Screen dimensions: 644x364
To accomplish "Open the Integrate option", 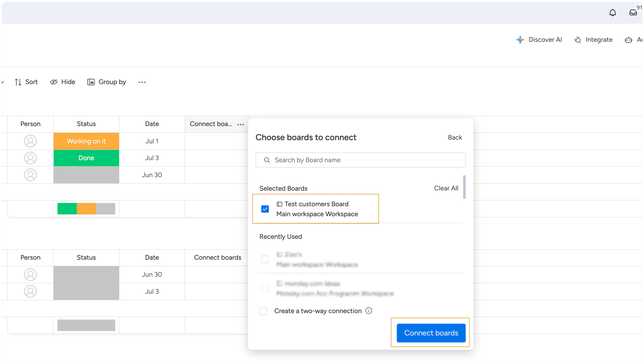I will 593,40.
